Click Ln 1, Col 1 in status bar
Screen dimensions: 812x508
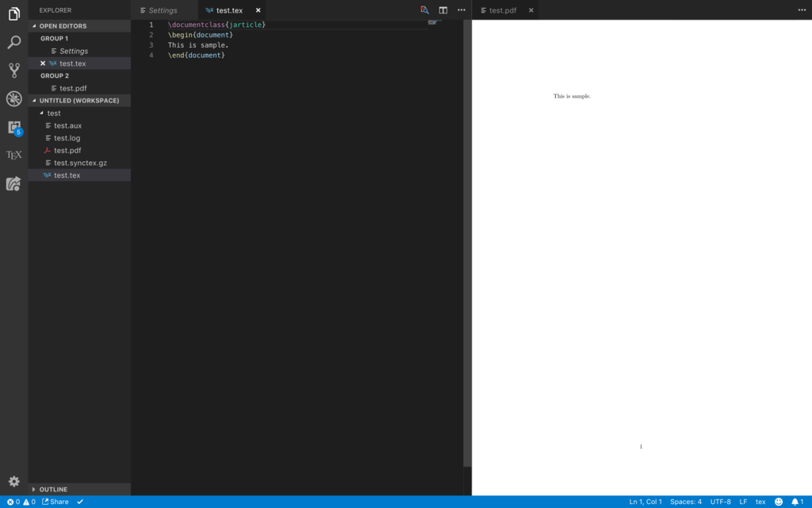(645, 502)
